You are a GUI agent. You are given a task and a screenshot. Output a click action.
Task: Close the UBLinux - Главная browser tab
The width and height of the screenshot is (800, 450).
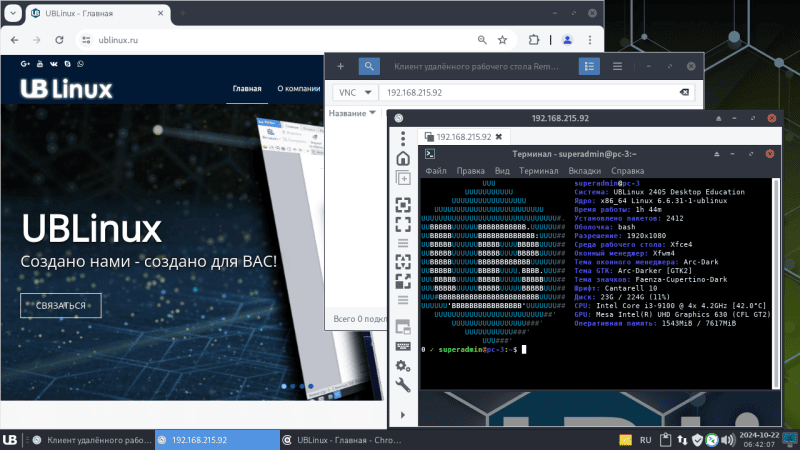[160, 13]
